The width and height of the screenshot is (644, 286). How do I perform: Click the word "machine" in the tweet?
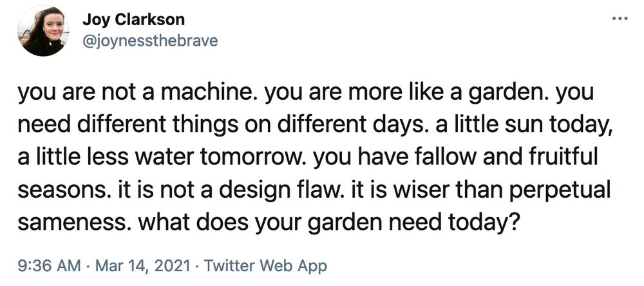(210, 93)
